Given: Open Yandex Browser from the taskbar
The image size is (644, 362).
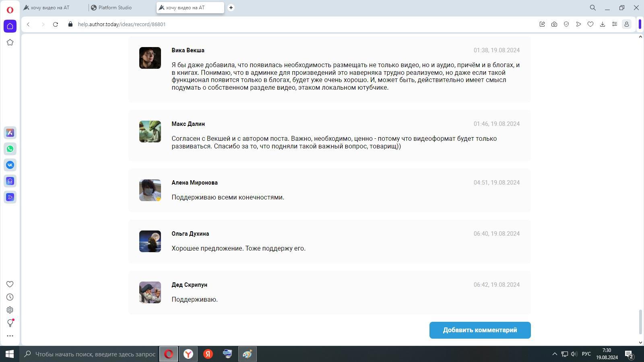Looking at the screenshot, I should pyautogui.click(x=188, y=354).
